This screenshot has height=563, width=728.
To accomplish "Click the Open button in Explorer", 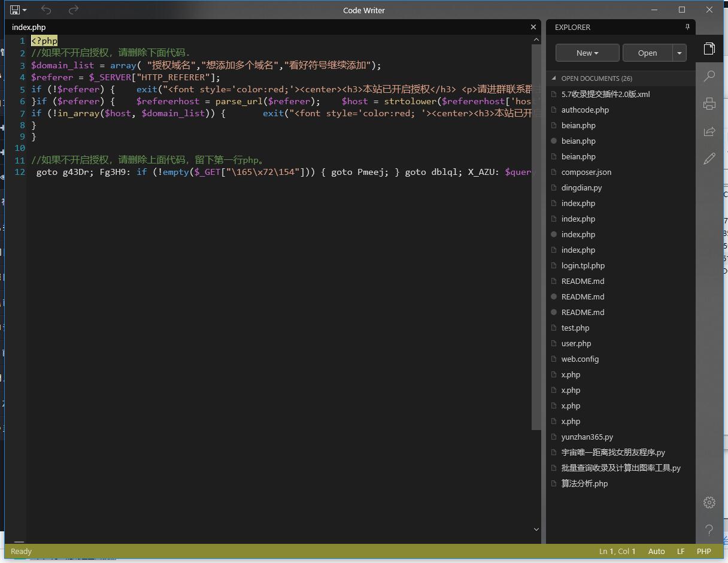I will [647, 53].
